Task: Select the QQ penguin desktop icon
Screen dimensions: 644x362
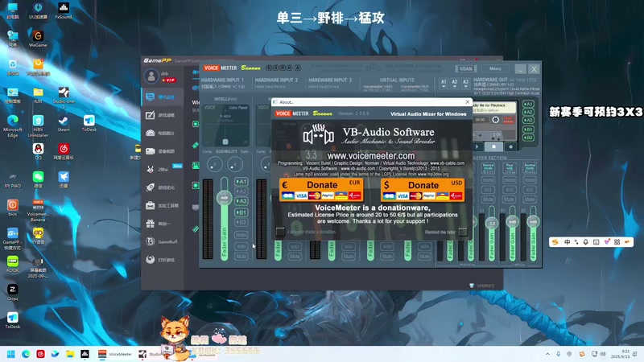Action: [x=38, y=151]
